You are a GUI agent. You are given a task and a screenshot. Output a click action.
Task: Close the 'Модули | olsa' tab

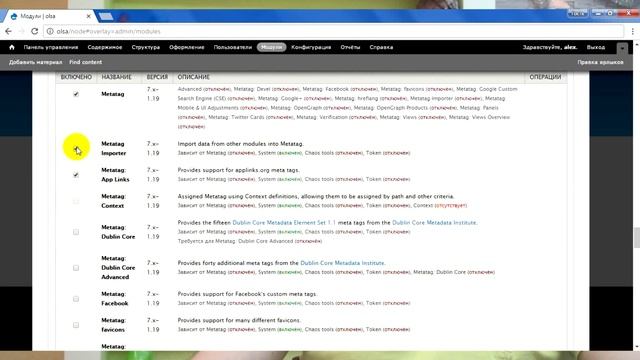point(89,16)
